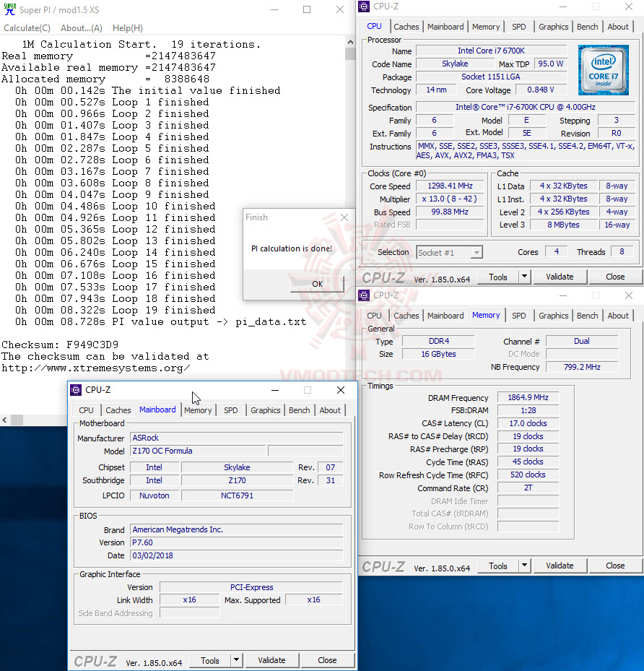Switch to About tab in Mainboard CPU-Z window

(x=330, y=410)
